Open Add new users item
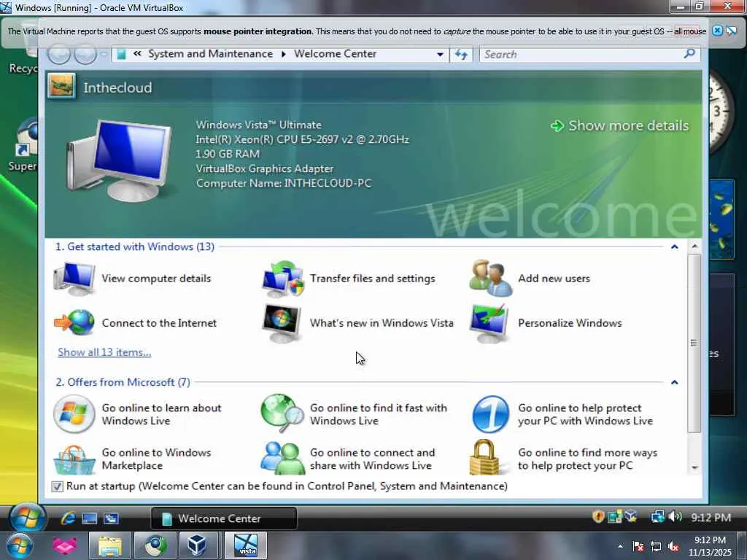This screenshot has width=747, height=560. [530, 279]
